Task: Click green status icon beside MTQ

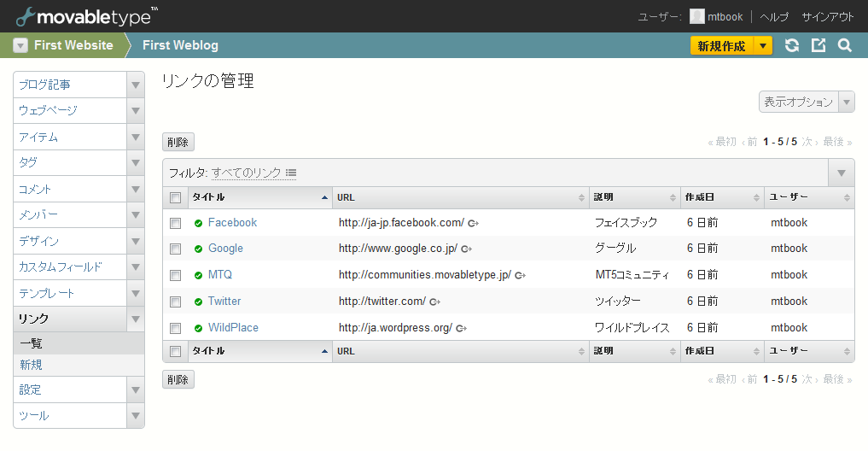Action: point(198,275)
